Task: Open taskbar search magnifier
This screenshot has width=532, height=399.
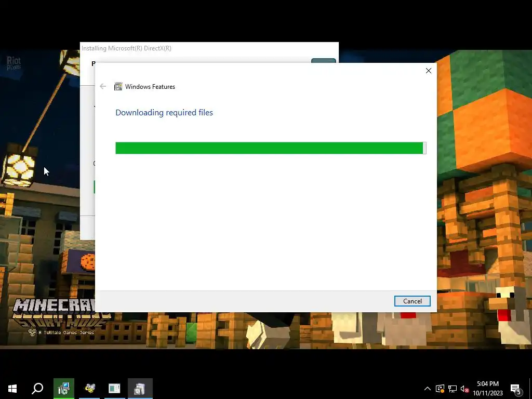Action: pyautogui.click(x=37, y=389)
